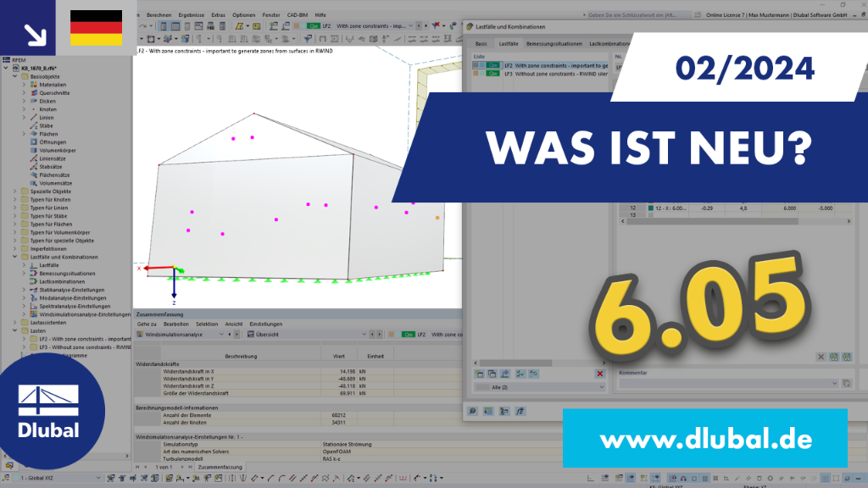Click the Widerstandskraft in X row

coord(298,372)
